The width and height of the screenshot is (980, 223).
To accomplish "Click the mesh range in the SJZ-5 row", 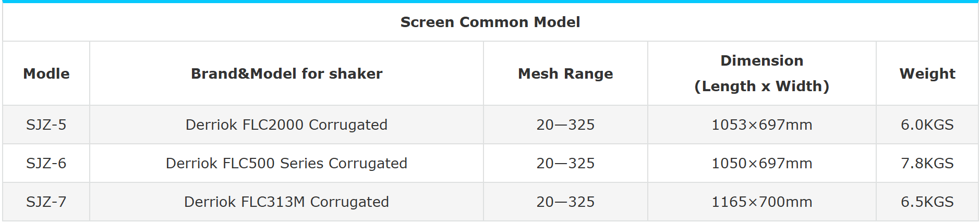I will pos(565,125).
